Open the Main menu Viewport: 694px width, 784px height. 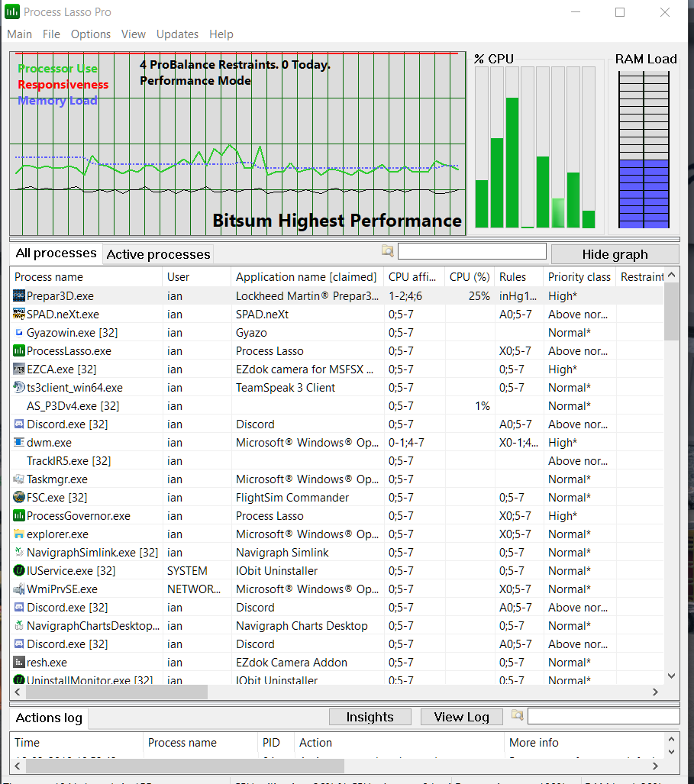[20, 34]
